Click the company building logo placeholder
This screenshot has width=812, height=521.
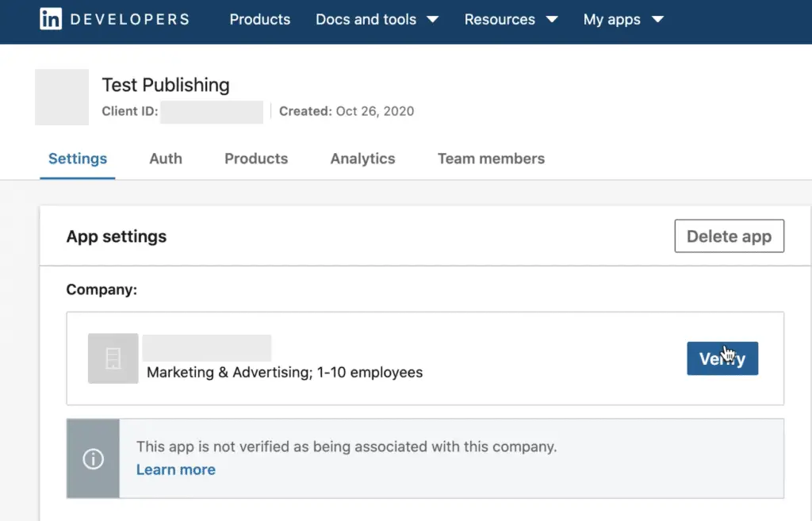point(113,358)
